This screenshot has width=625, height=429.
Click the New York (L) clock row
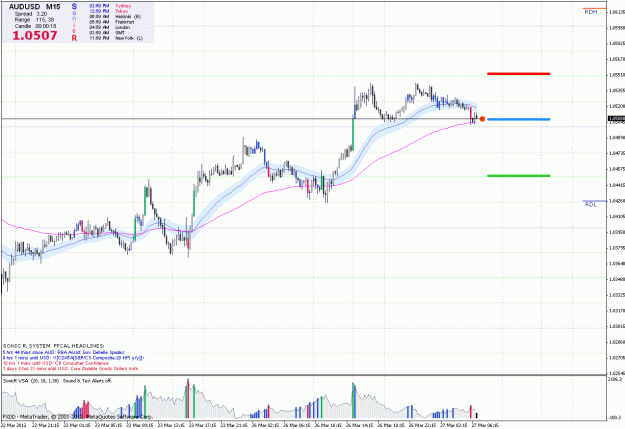click(x=116, y=38)
